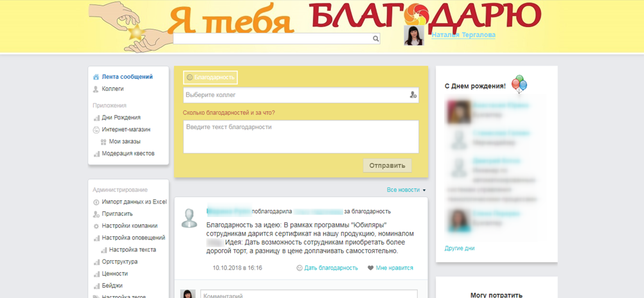
Task: Click the Модерация квестов icon
Action: 96,153
